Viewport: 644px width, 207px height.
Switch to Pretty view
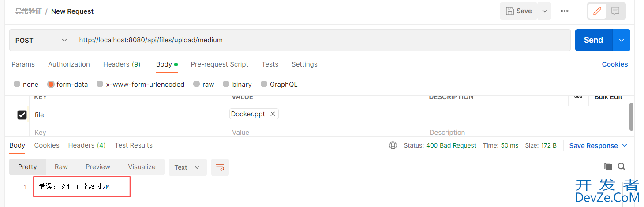pos(27,167)
